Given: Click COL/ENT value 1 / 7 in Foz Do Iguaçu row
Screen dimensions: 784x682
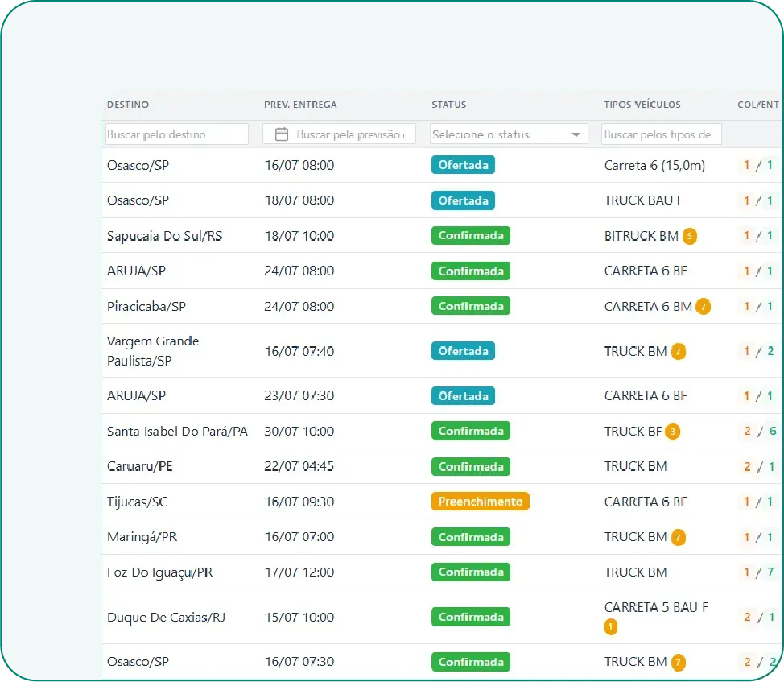Looking at the screenshot, I should [758, 572].
